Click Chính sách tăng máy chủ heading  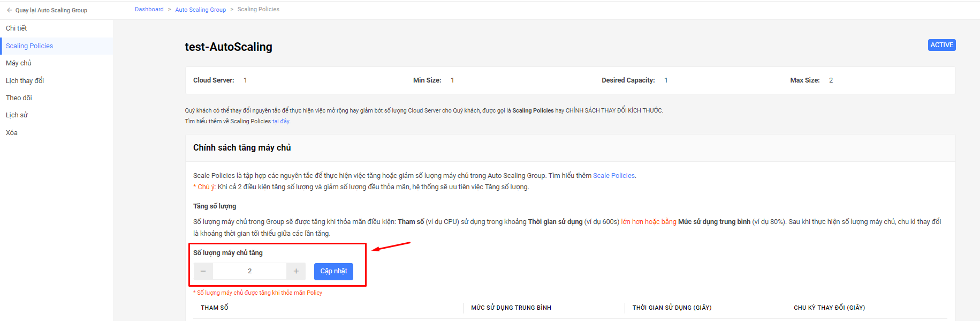(x=242, y=147)
